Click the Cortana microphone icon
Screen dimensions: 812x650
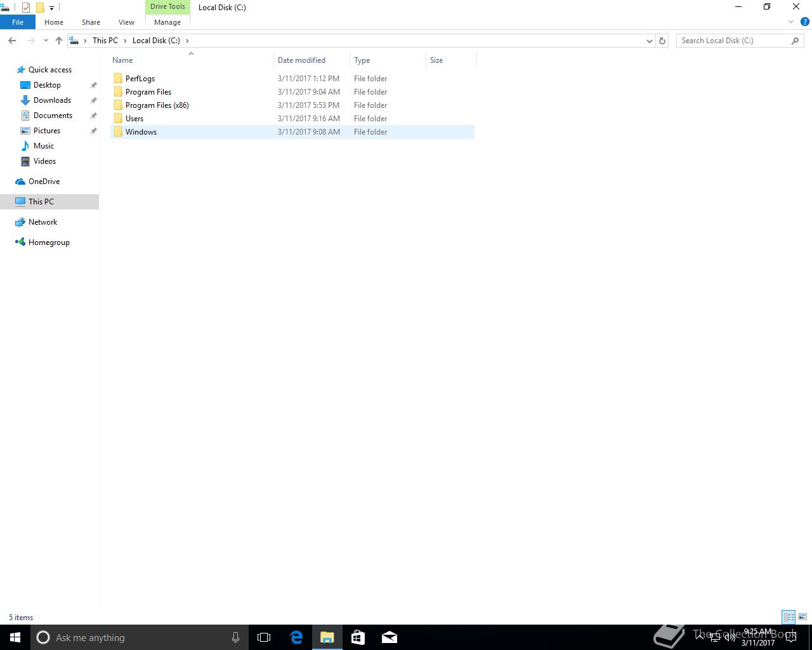(235, 637)
